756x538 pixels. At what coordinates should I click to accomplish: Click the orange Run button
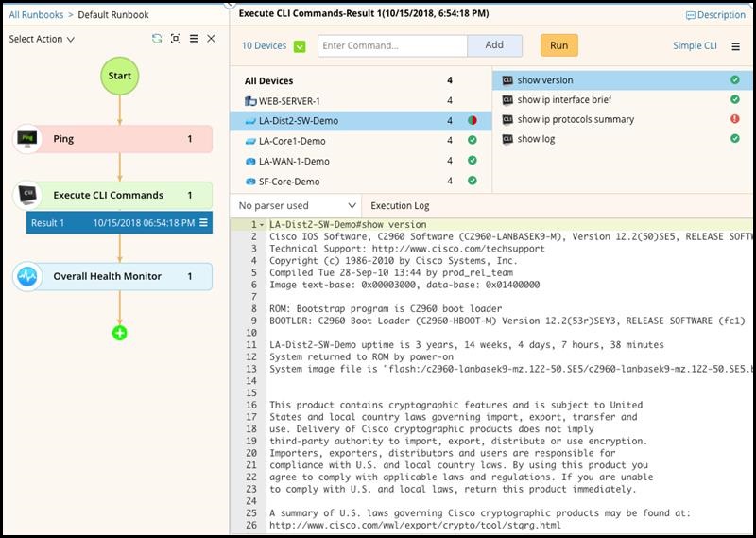(558, 45)
